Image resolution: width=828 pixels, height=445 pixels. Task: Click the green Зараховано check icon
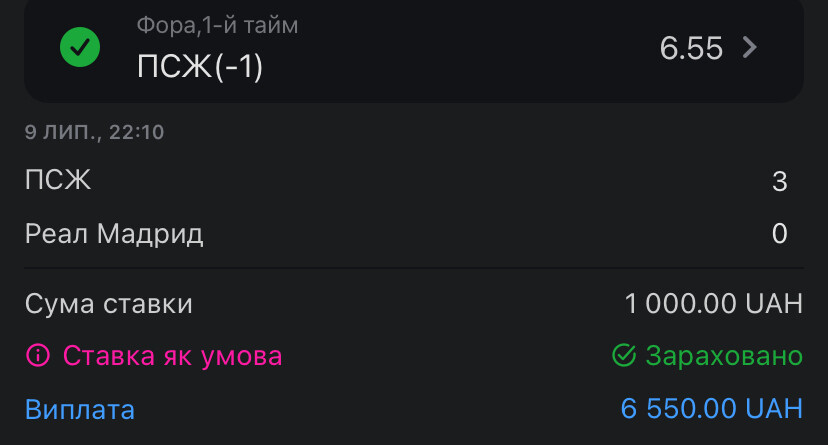click(624, 355)
